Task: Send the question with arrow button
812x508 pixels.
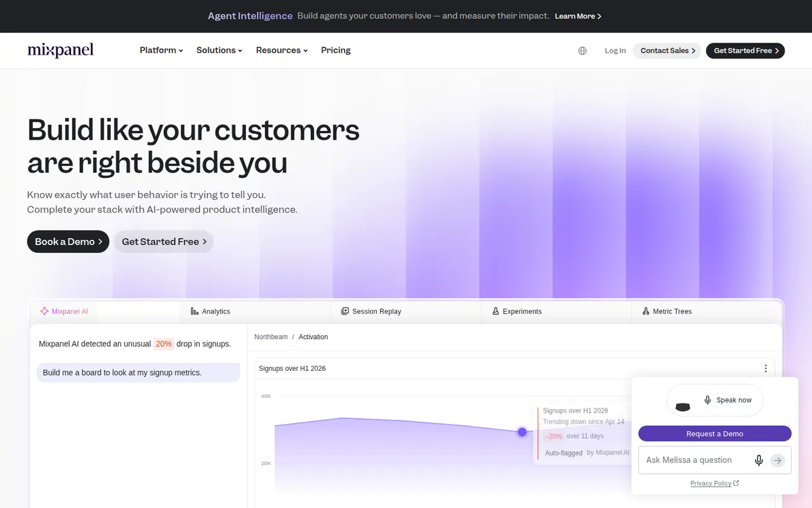Action: 778,460
